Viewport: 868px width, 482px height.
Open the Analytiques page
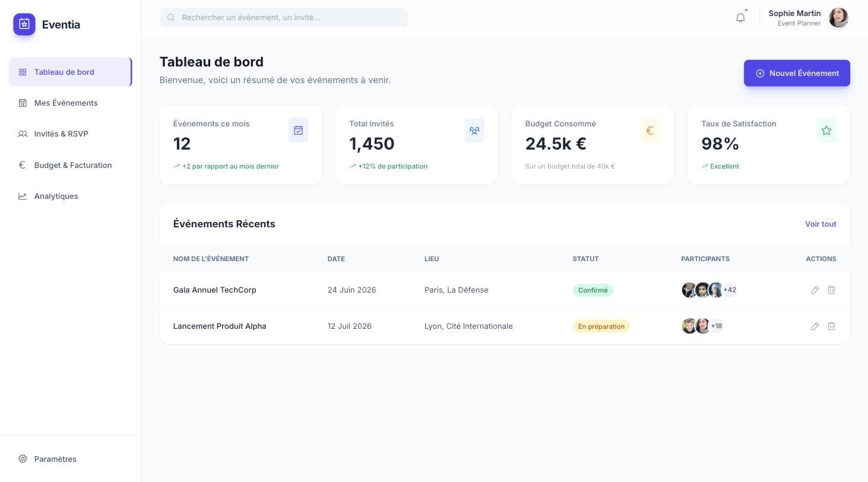click(70, 196)
